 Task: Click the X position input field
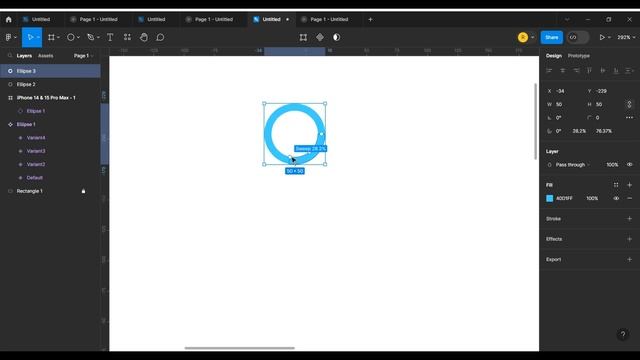pyautogui.click(x=564, y=91)
